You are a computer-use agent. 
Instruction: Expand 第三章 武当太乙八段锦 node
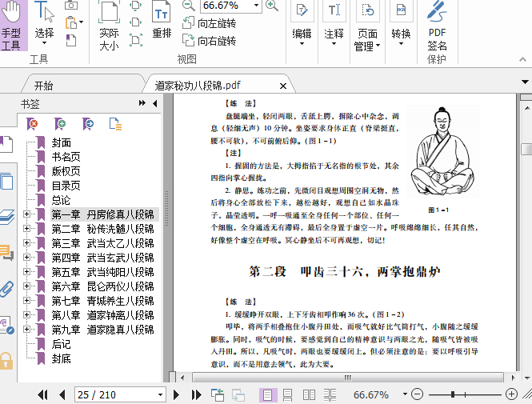click(x=26, y=243)
